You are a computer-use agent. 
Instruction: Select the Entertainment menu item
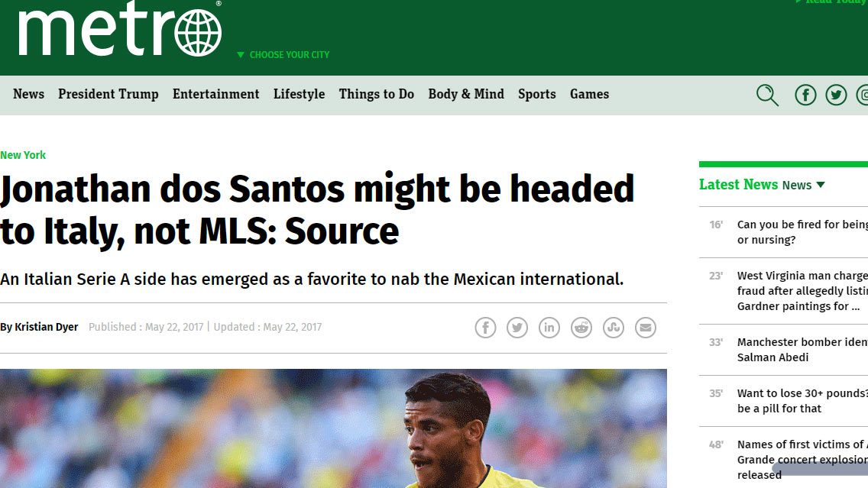point(216,94)
